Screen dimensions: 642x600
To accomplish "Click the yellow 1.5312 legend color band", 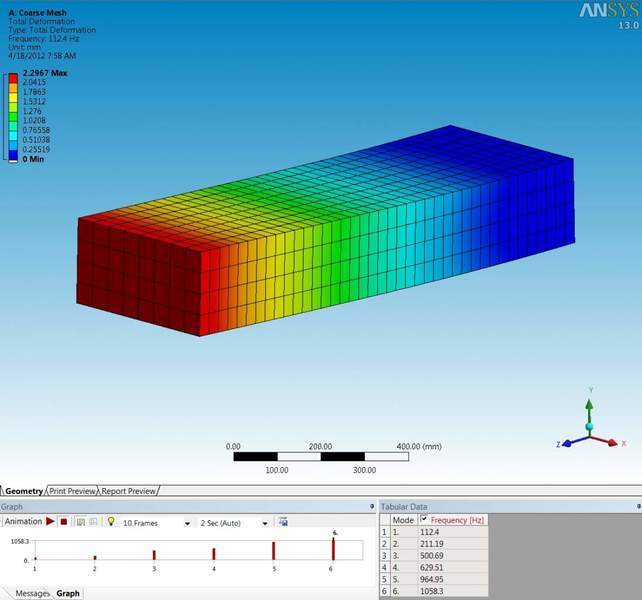I will (x=14, y=97).
